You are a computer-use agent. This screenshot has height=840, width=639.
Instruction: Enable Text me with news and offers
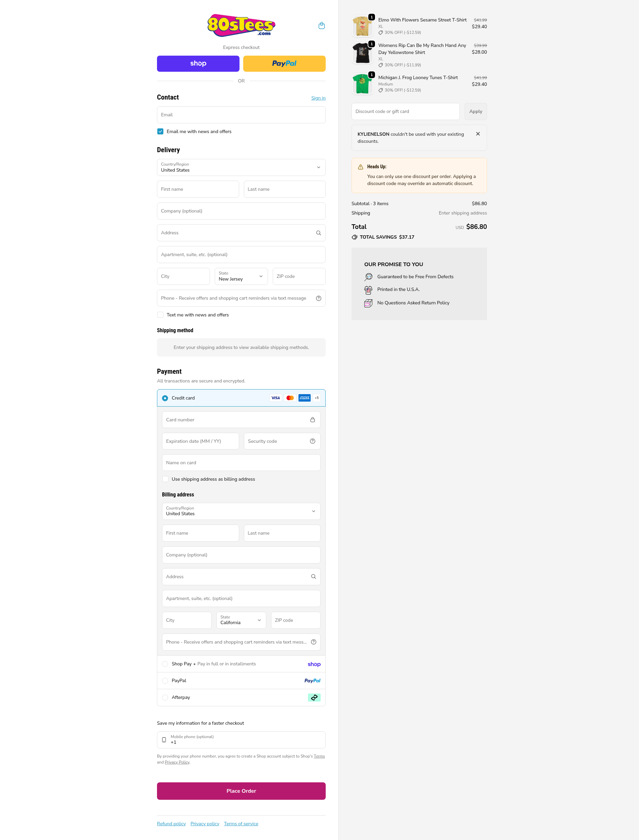point(161,315)
